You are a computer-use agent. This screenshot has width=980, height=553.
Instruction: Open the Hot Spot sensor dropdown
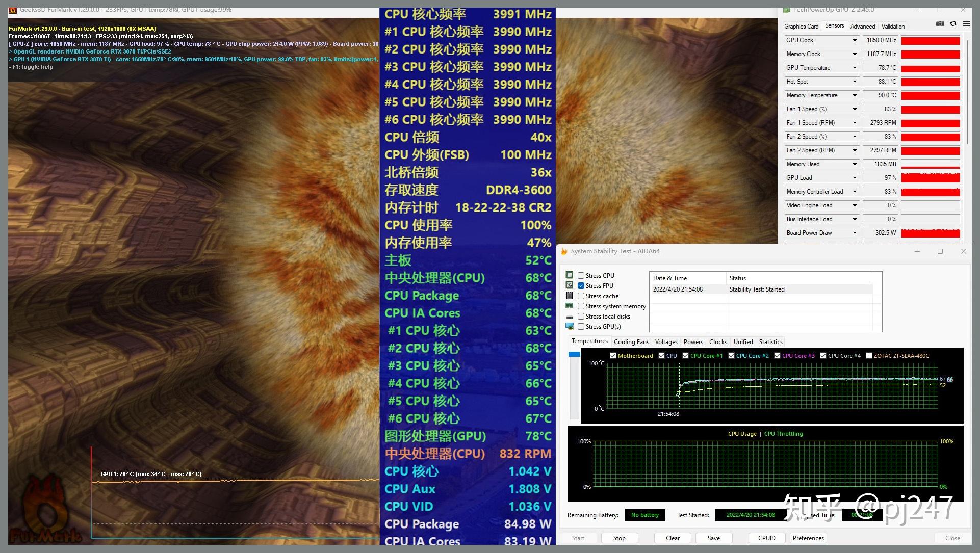click(855, 82)
